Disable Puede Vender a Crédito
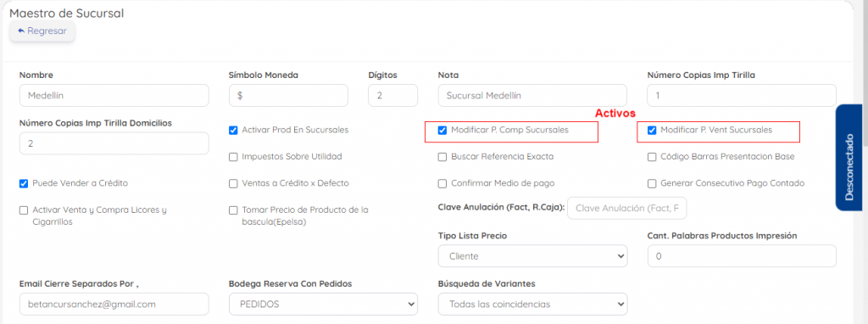Image resolution: width=868 pixels, height=324 pixels. click(x=24, y=183)
